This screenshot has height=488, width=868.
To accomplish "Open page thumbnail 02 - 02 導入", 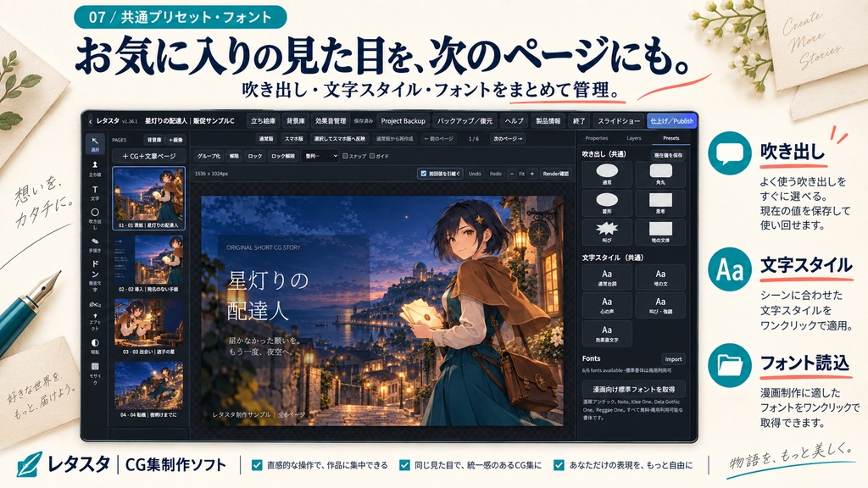I will [149, 263].
